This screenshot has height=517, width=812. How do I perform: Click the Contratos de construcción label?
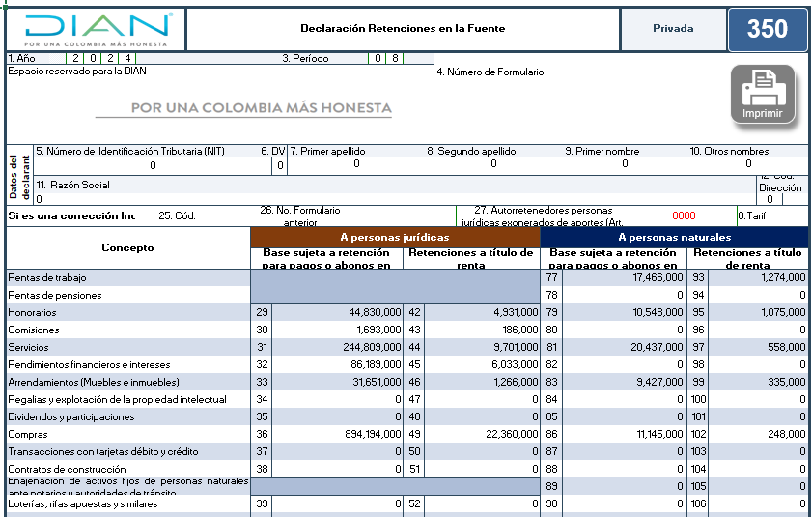click(x=67, y=470)
